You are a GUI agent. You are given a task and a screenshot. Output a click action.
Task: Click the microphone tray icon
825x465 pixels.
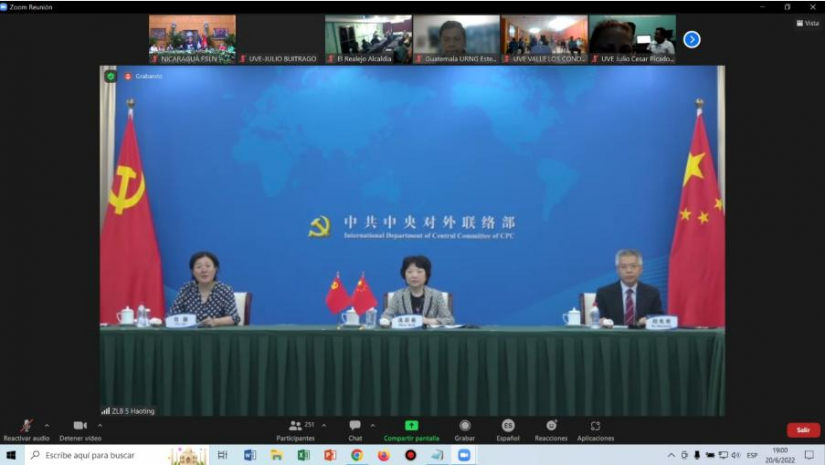pyautogui.click(x=697, y=455)
